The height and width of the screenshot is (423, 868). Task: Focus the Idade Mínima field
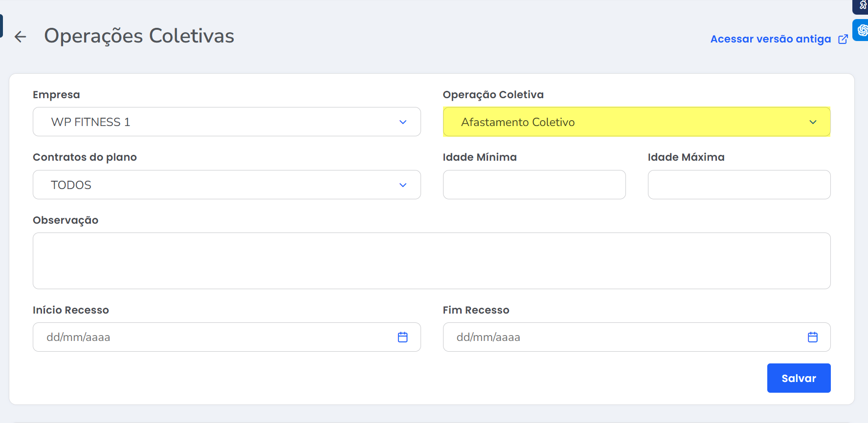pyautogui.click(x=534, y=185)
